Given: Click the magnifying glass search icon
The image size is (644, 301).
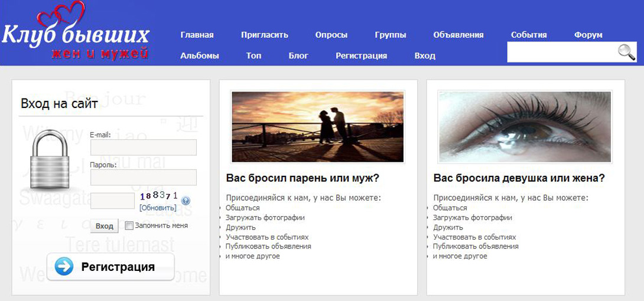Looking at the screenshot, I should (x=626, y=53).
